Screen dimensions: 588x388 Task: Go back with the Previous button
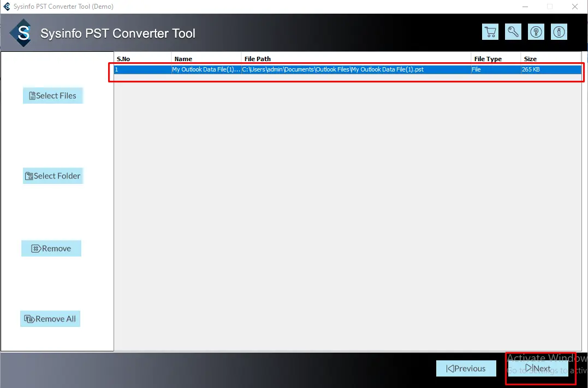[466, 368]
